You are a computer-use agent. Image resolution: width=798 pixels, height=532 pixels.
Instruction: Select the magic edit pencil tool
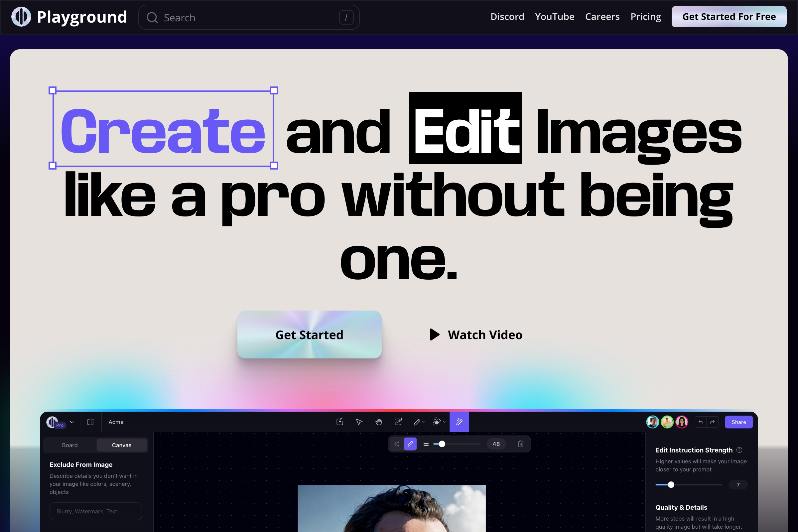[459, 422]
